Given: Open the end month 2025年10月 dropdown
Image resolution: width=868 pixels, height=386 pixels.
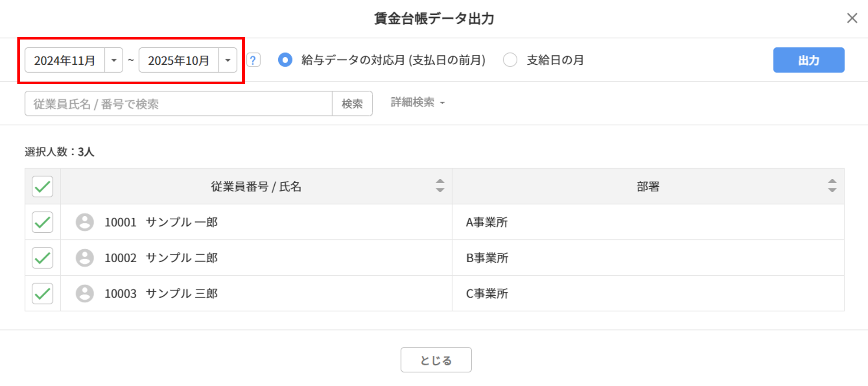Looking at the screenshot, I should pos(227,60).
